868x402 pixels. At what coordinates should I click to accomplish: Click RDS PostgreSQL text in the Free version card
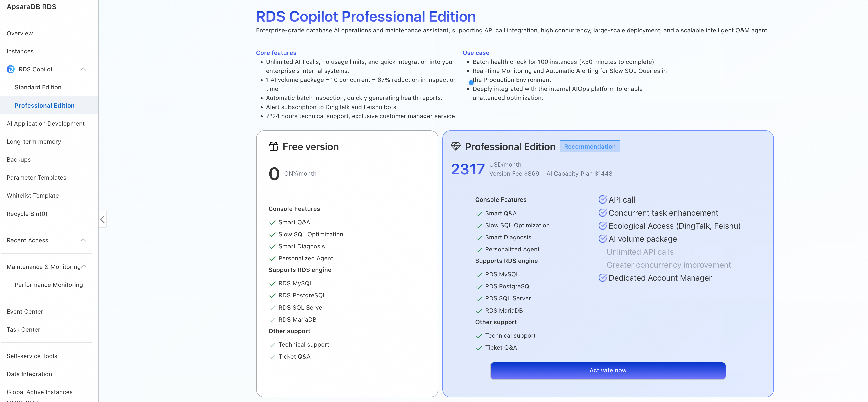(302, 295)
